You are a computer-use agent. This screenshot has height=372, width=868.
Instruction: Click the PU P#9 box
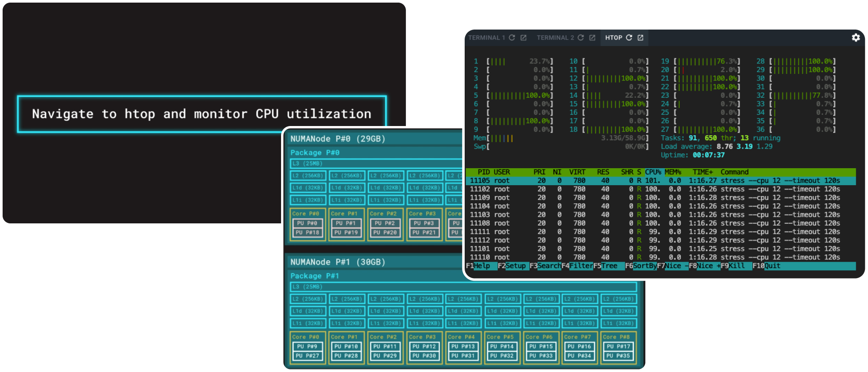click(308, 347)
